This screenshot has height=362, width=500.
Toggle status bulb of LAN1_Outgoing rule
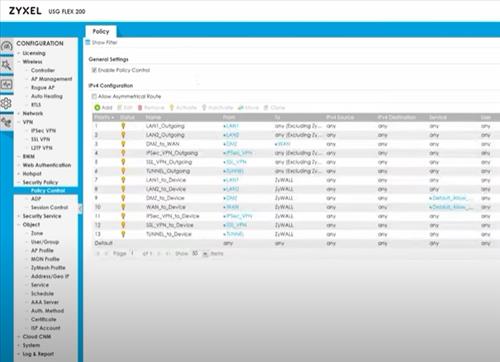[123, 126]
